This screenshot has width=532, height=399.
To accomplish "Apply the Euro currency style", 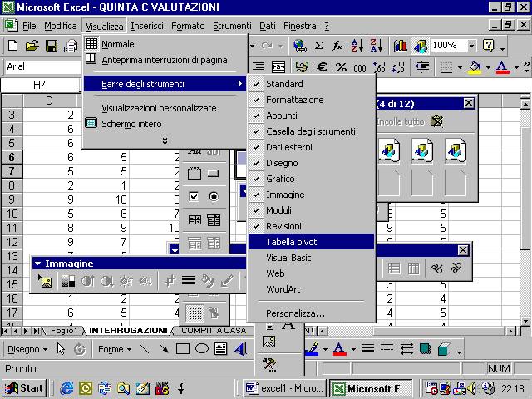I will pos(322,66).
